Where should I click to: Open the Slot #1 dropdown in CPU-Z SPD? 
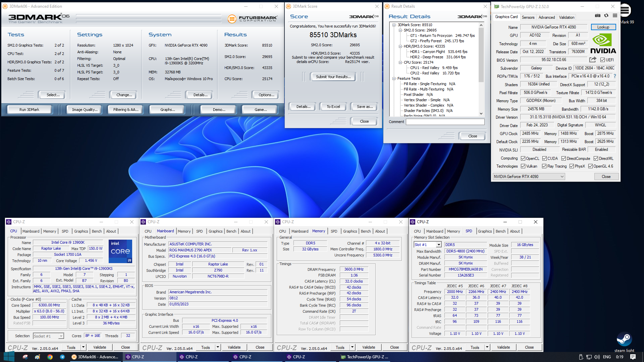click(x=428, y=245)
